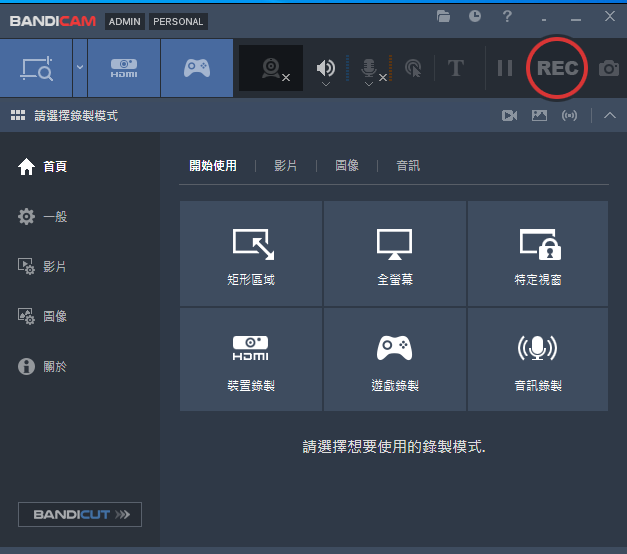
Task: Click the ADMIN badge
Action: 125,22
